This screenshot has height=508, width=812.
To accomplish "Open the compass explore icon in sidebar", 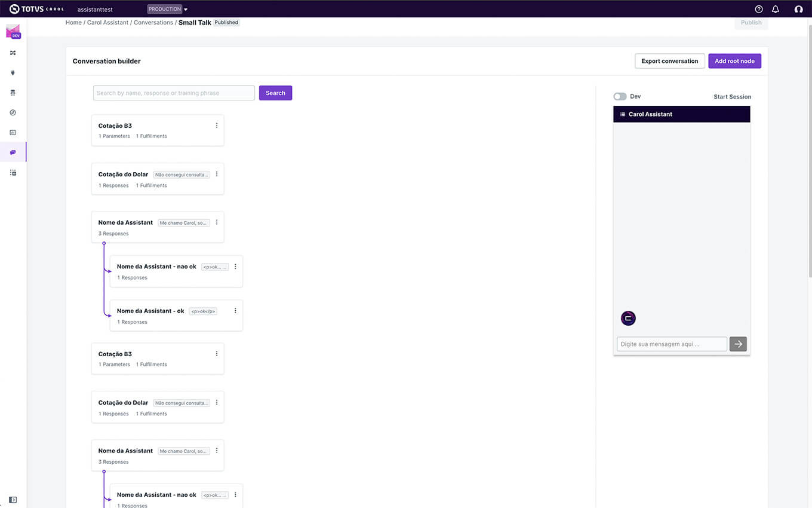I will 13,112.
